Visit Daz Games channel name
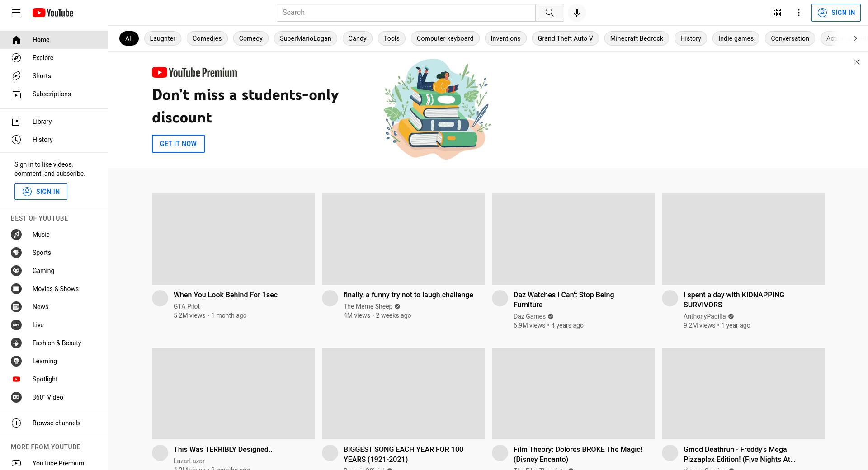 (x=529, y=316)
